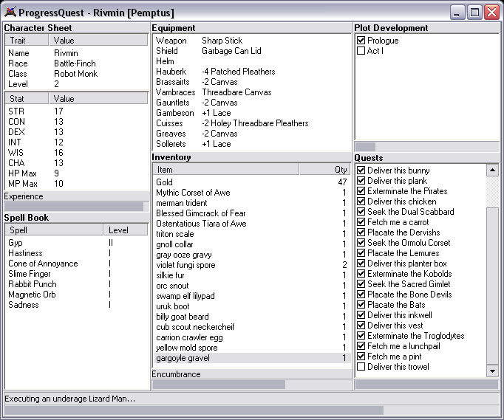Toggle the Exterminate the Pirates checkbox

click(361, 191)
